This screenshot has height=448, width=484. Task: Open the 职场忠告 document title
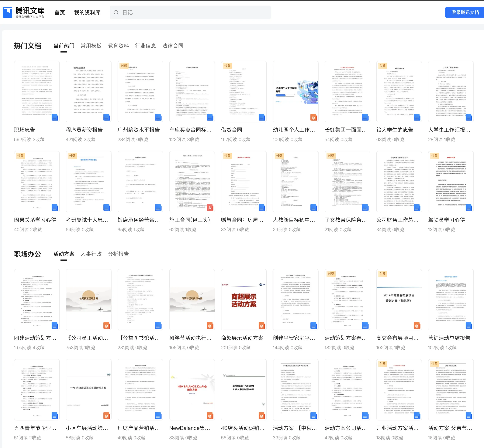pyautogui.click(x=25, y=130)
